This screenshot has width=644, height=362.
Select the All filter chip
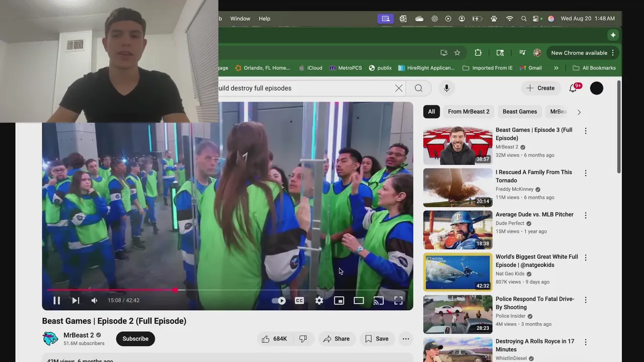431,112
